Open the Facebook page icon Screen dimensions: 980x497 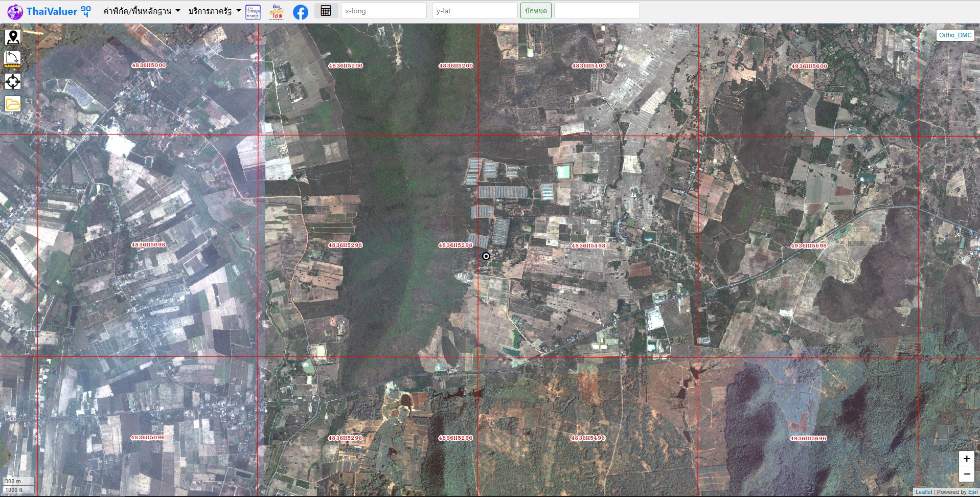pyautogui.click(x=301, y=12)
